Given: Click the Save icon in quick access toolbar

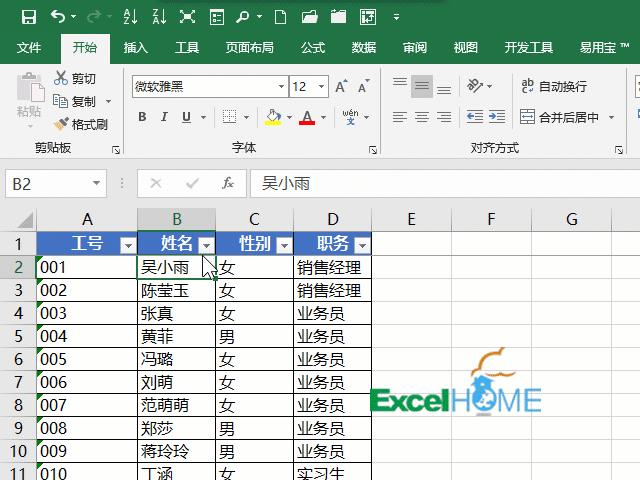Looking at the screenshot, I should (29, 17).
